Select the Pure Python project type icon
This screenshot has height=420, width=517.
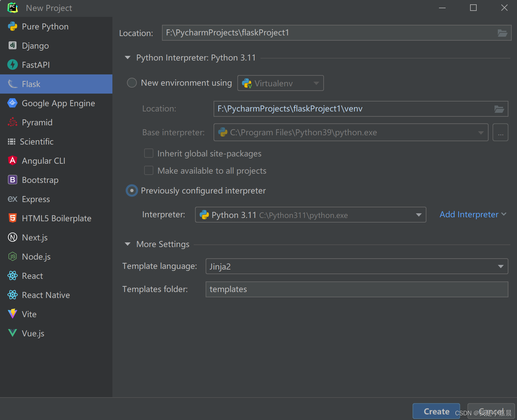point(12,26)
